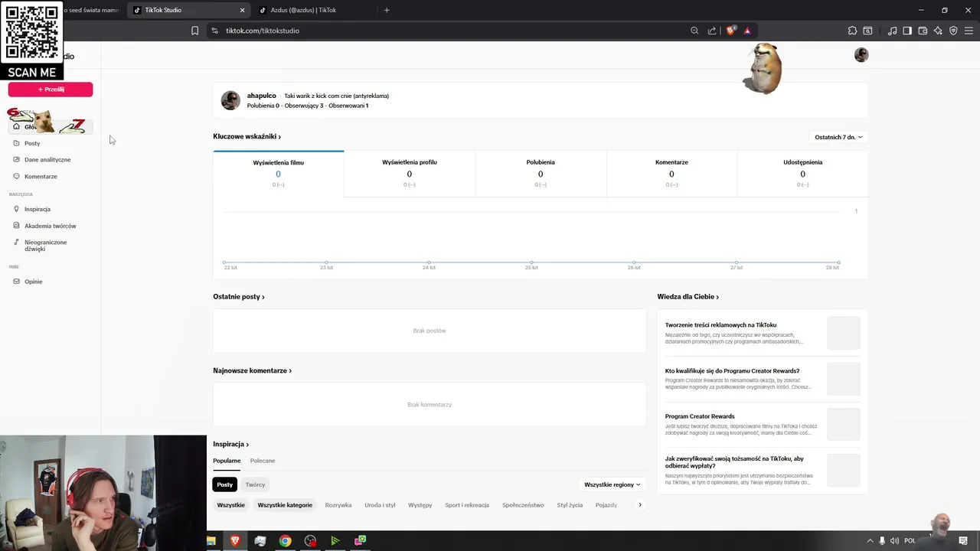Filter by Styl życia category
The height and width of the screenshot is (551, 980).
[570, 505]
